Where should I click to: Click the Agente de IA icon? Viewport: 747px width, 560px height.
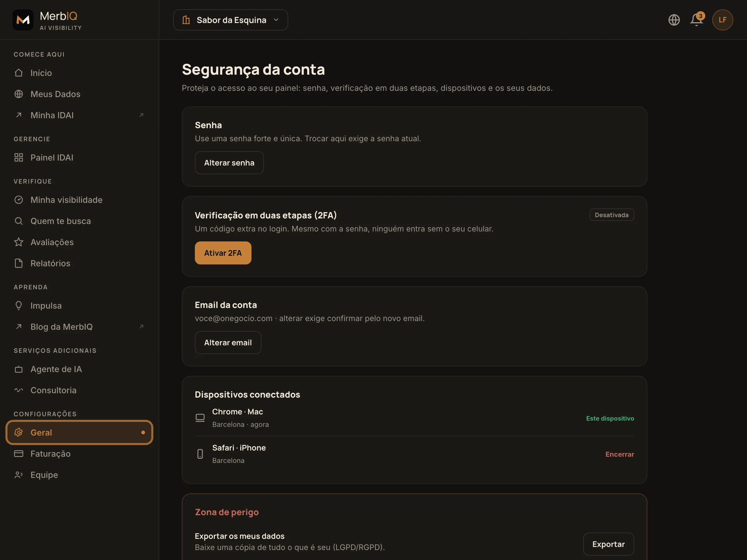(19, 369)
